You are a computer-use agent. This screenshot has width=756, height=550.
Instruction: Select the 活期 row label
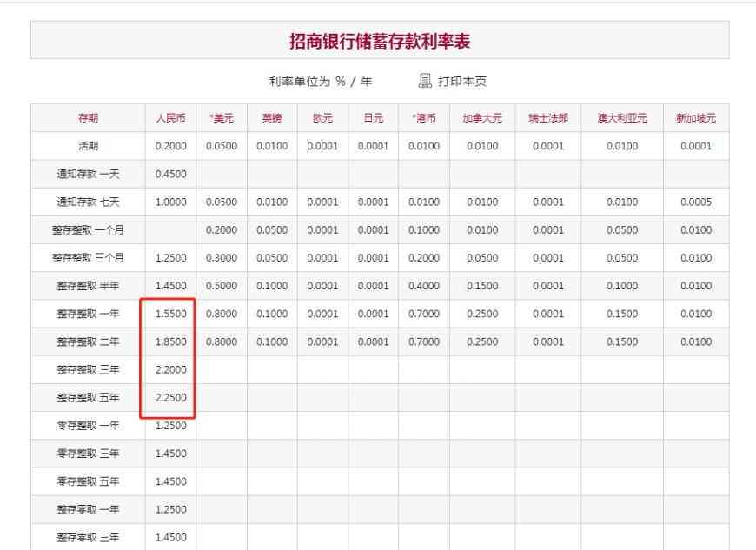89,146
